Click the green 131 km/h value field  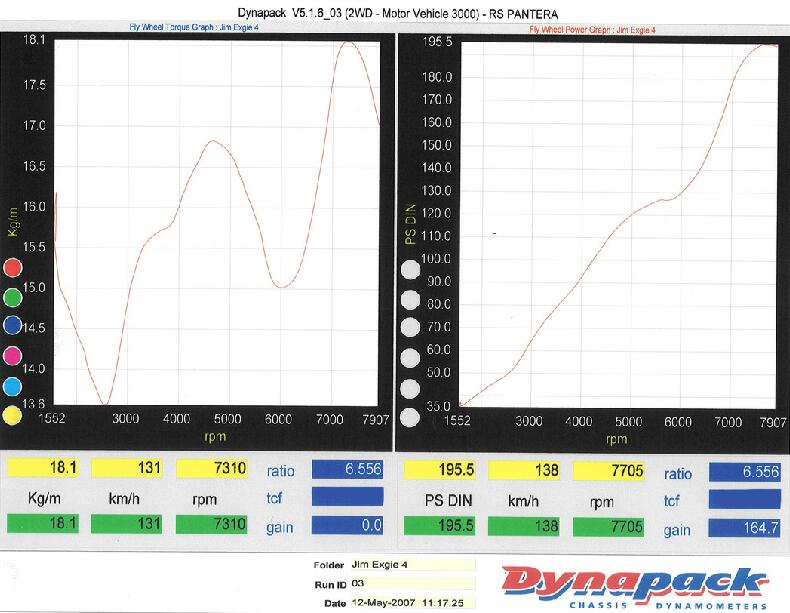[x=125, y=524]
